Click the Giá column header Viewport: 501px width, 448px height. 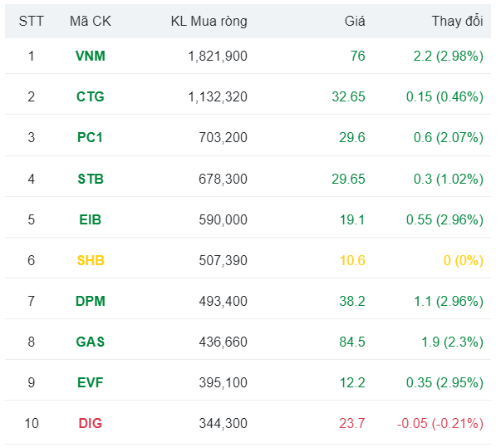coord(355,21)
